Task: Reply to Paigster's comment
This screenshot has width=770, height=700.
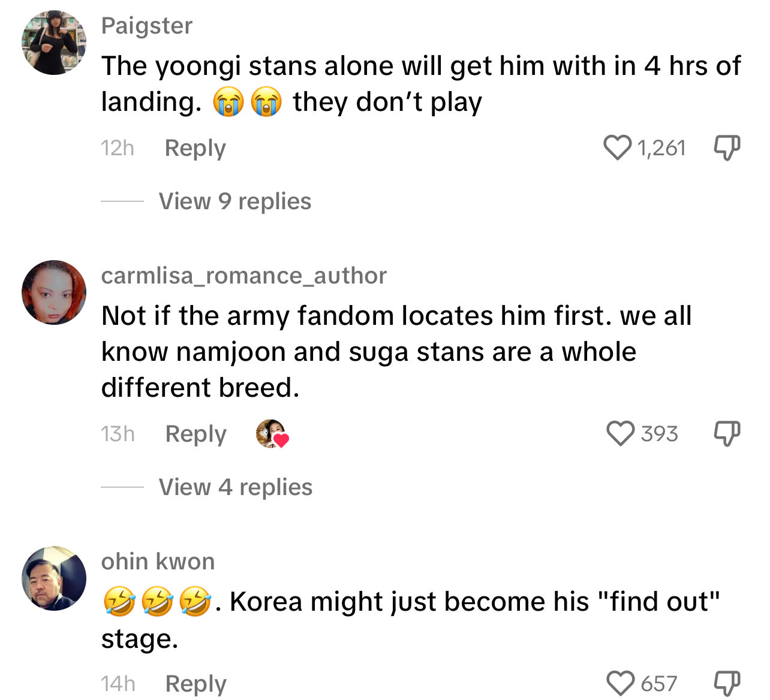Action: (x=195, y=148)
